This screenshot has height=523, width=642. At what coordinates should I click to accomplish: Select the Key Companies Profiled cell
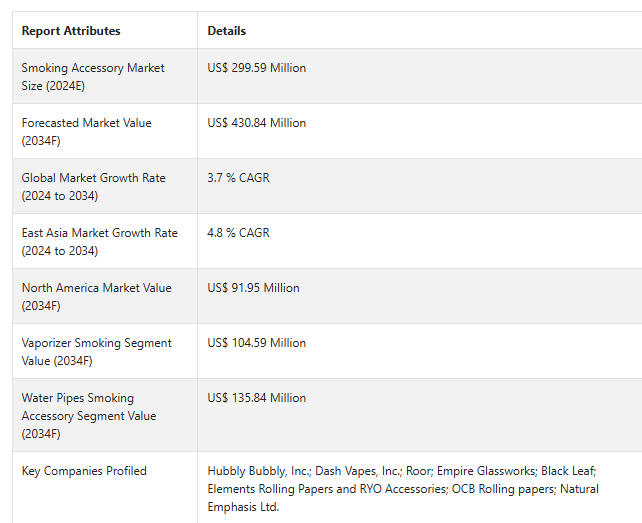[105, 487]
